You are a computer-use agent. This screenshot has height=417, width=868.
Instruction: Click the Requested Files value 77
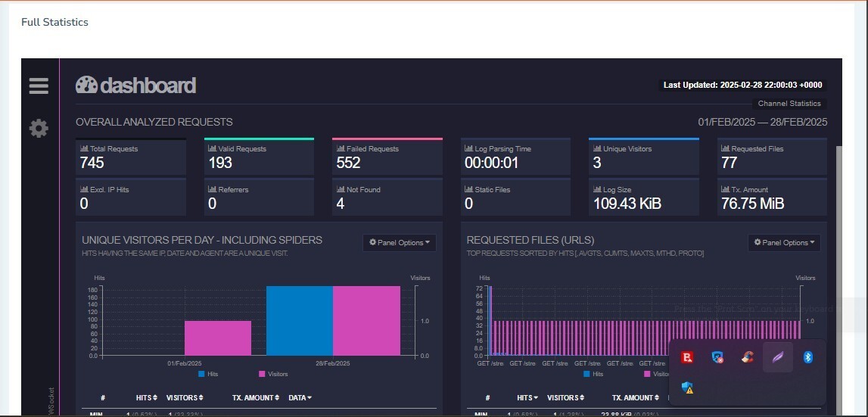click(730, 163)
